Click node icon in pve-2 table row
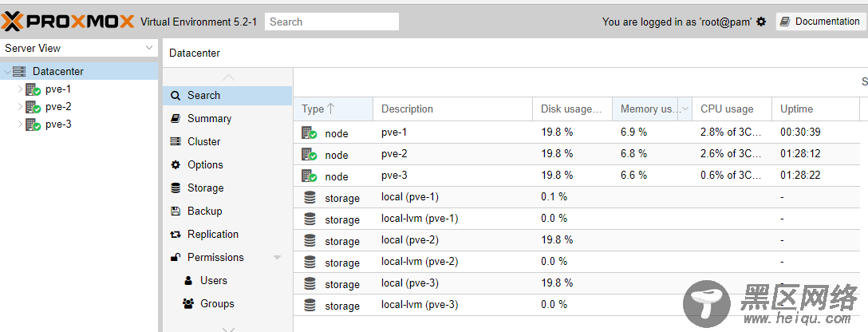 pos(309,154)
